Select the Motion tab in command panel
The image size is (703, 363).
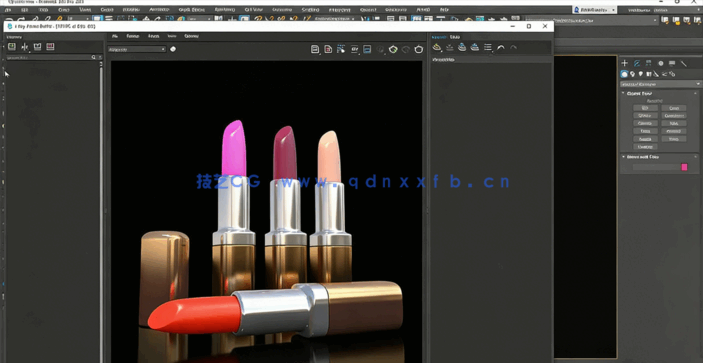coord(660,63)
